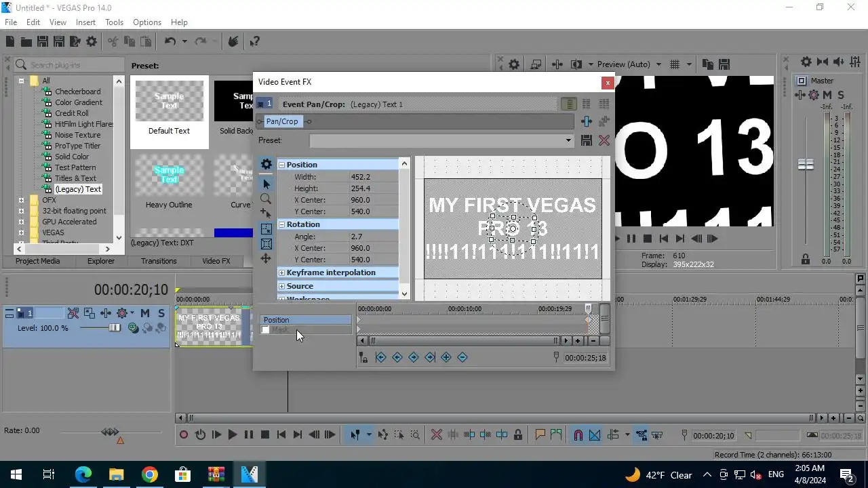Toggle Split Screen View in preview
The image size is (868, 488).
pyautogui.click(x=576, y=64)
